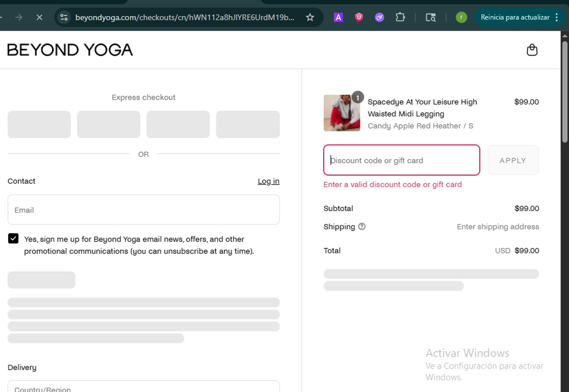Click the page vertical scrollbar thumb

point(565,91)
